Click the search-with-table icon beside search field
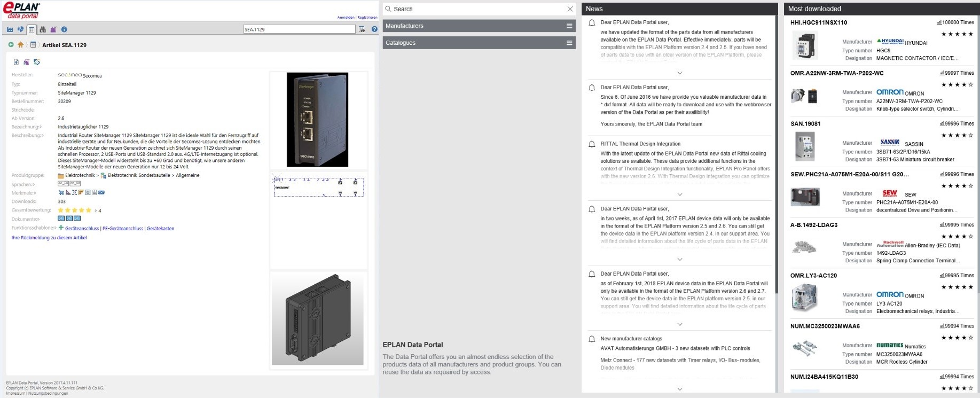 click(x=362, y=29)
